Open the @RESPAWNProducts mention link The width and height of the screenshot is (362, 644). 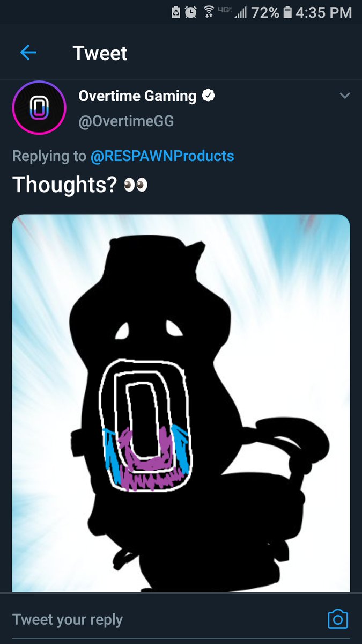(x=162, y=156)
